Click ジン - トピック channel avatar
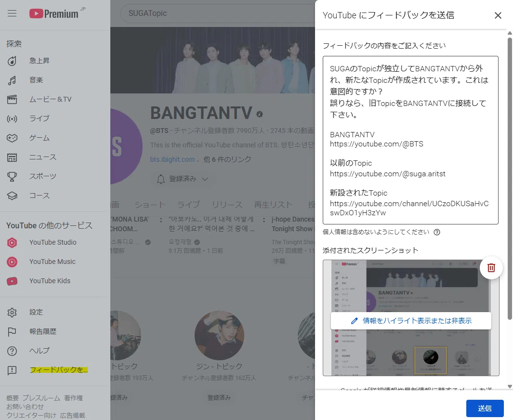The height and width of the screenshot is (420, 513). [x=219, y=336]
